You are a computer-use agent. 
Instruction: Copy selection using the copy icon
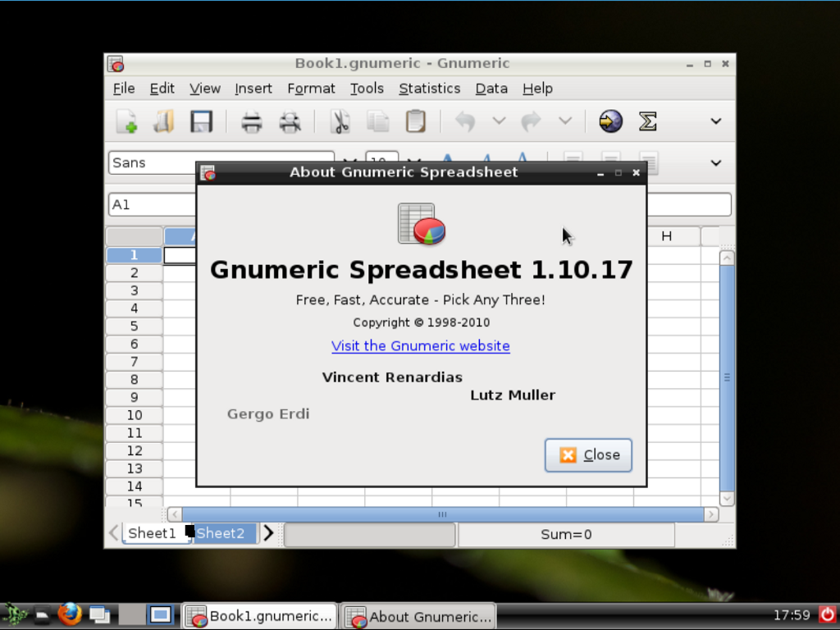[378, 121]
